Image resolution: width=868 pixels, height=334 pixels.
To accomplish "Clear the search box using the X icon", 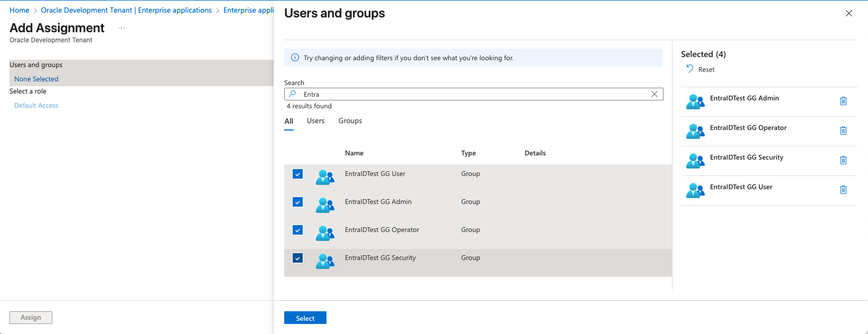I will 655,94.
